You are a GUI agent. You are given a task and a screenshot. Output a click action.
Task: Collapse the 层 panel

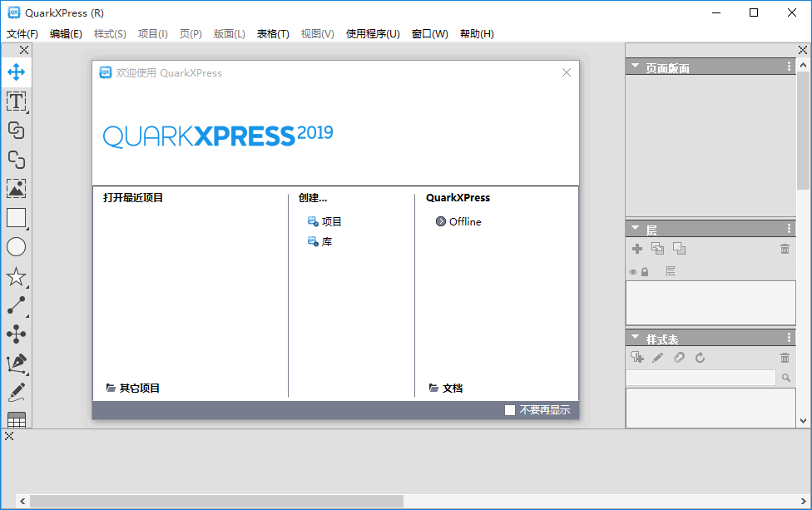tap(636, 228)
